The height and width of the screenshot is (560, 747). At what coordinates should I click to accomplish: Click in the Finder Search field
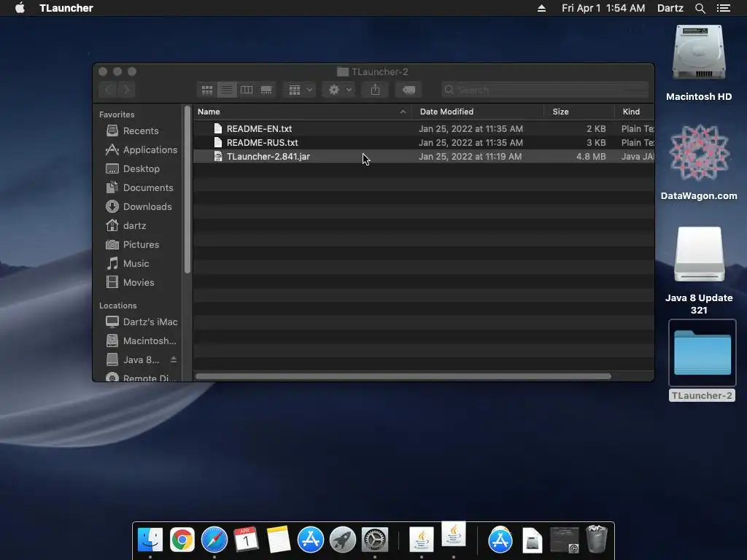(545, 90)
